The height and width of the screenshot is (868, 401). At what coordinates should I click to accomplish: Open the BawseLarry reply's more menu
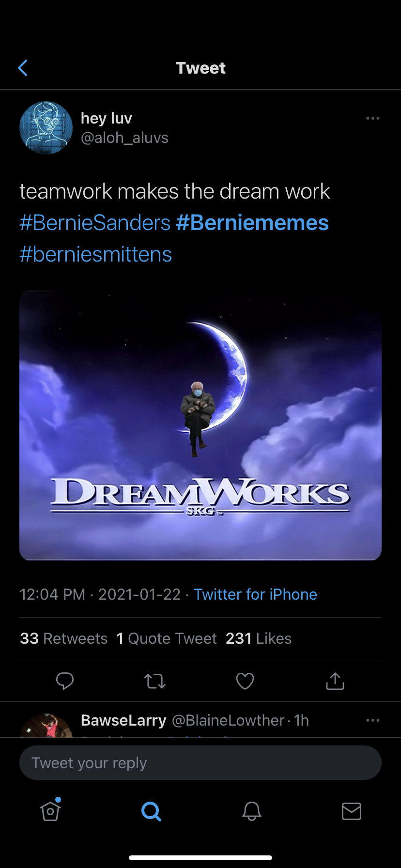372,720
